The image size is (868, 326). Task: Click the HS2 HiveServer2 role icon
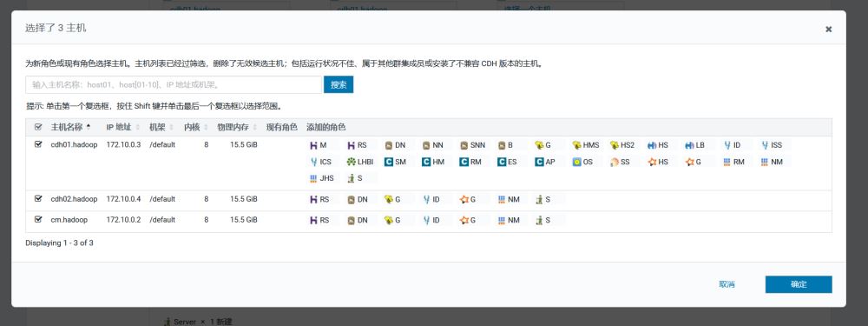tap(614, 145)
